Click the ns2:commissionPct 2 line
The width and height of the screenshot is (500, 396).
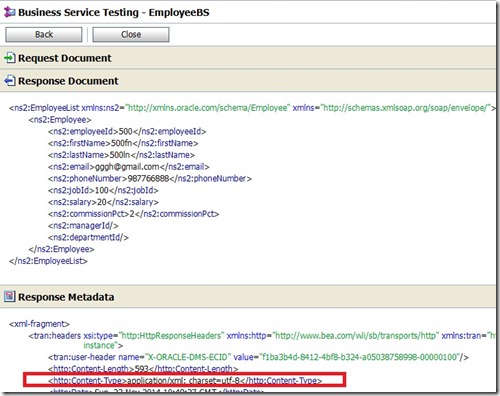coord(133,214)
